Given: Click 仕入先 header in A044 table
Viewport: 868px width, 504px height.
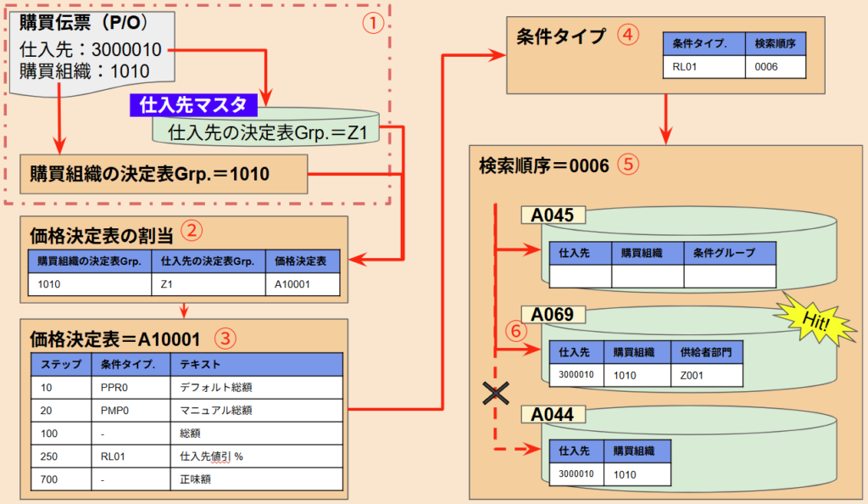Looking at the screenshot, I should tap(576, 451).
